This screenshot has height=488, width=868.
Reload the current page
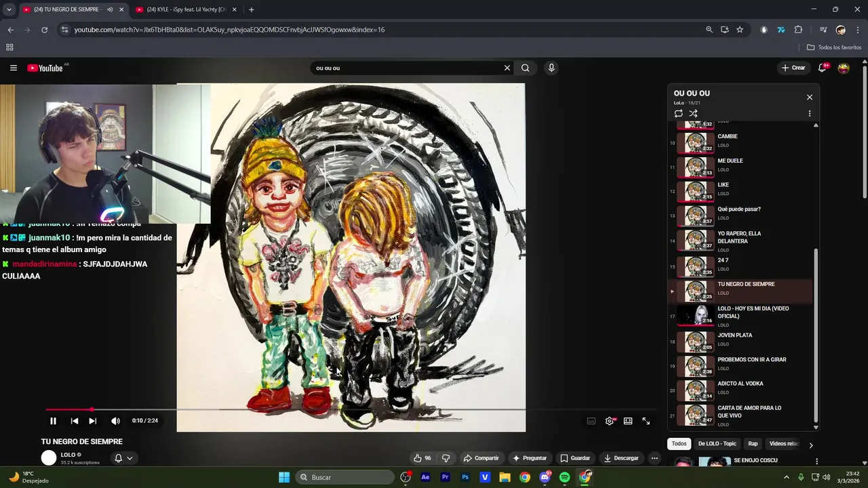tap(45, 30)
